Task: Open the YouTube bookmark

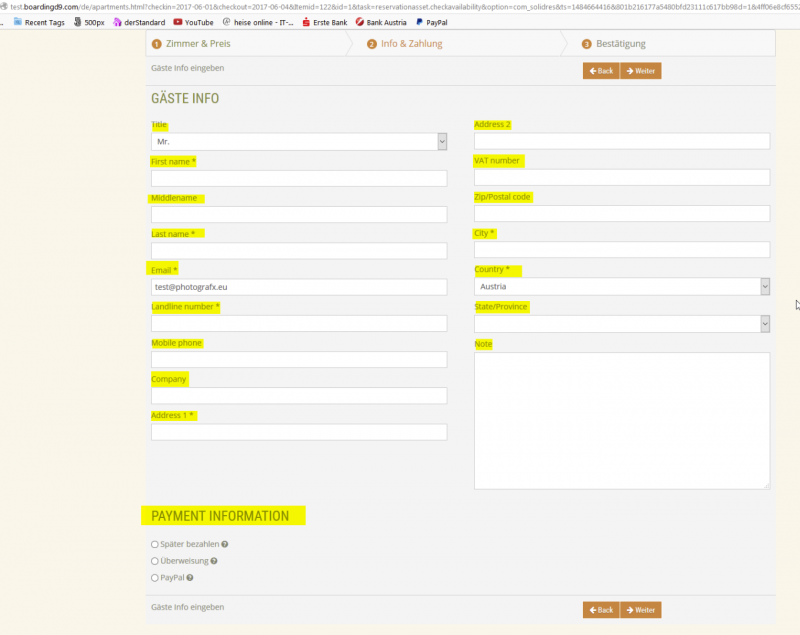Action: [193, 21]
